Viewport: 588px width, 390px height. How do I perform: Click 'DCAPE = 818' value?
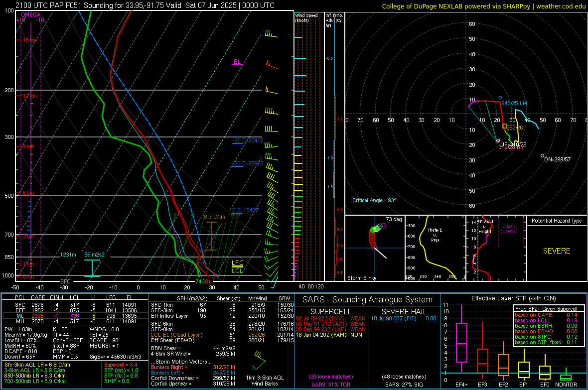click(x=20, y=351)
